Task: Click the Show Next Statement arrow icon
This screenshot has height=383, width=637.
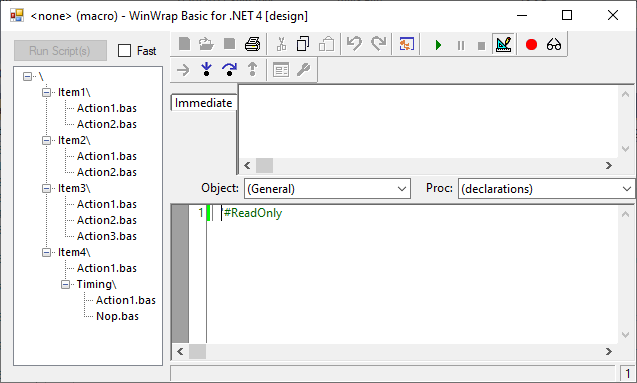Action: pos(183,70)
